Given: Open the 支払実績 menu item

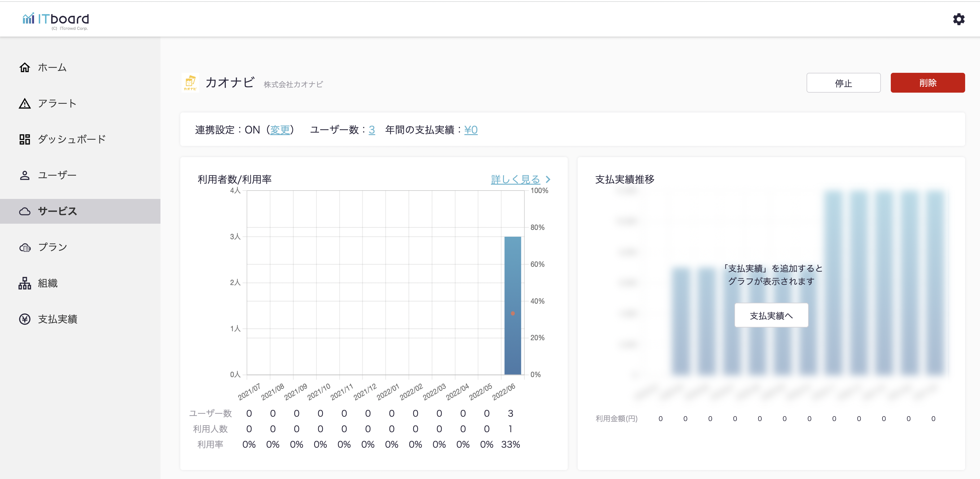Looking at the screenshot, I should point(57,319).
